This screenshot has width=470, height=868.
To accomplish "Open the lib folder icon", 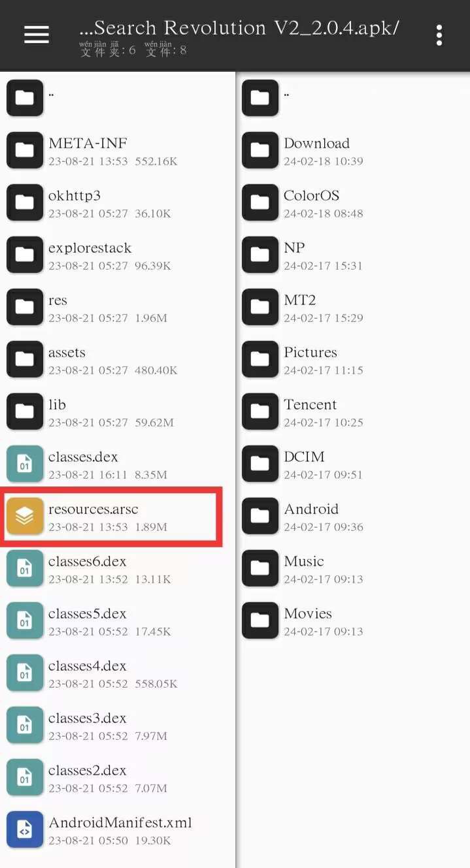I will click(x=25, y=411).
